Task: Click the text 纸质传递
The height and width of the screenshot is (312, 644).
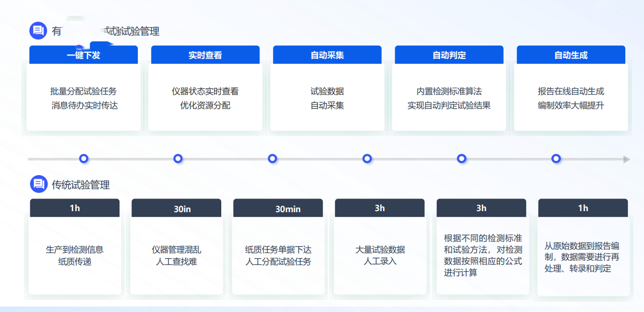Action: click(75, 262)
